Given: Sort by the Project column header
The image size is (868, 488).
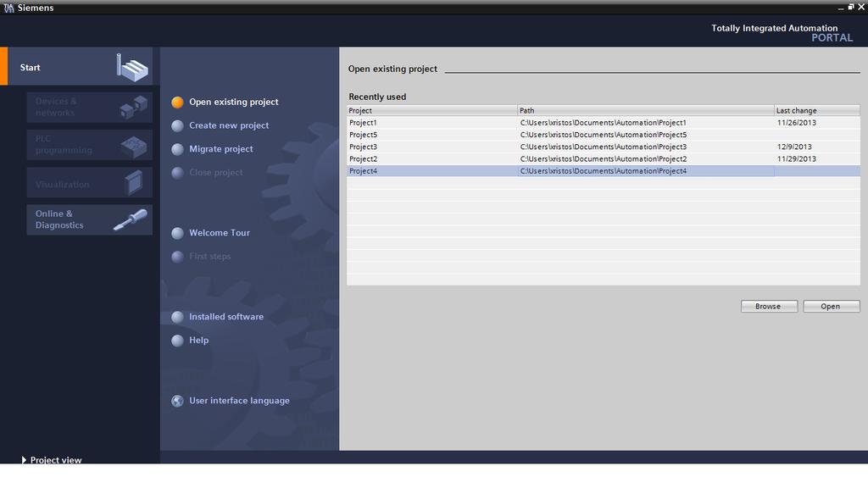Looking at the screenshot, I should 431,111.
